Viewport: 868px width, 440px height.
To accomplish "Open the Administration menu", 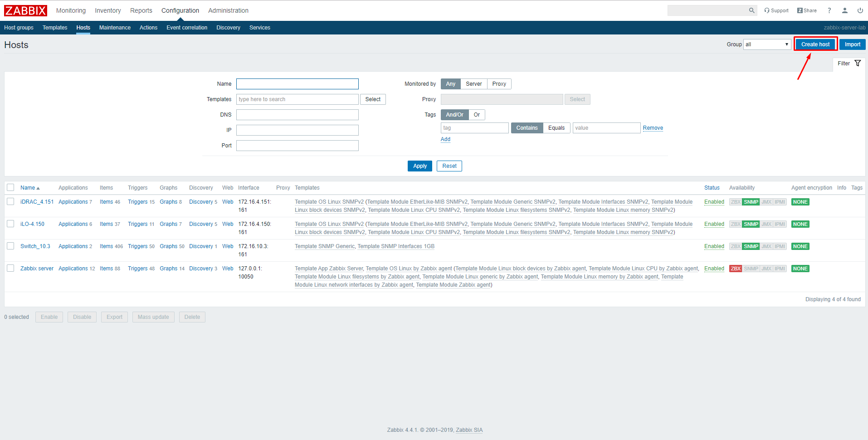I will 228,10.
